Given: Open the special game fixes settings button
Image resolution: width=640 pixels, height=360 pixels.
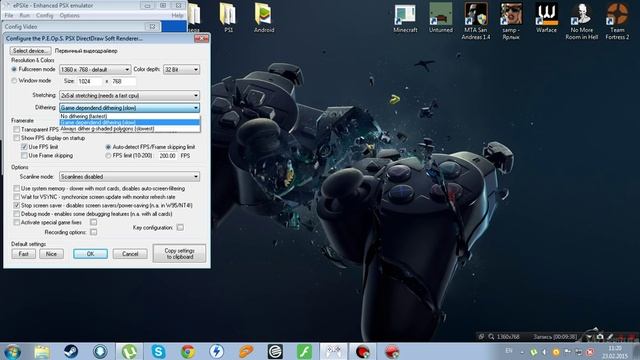Looking at the screenshot, I should pos(93,222).
